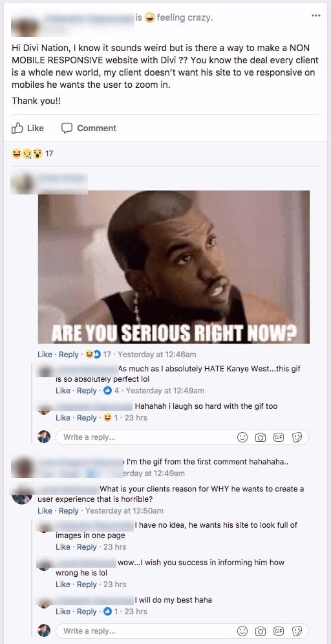
Task: Like the 'I will do my best haha' reply
Action: coord(63,612)
